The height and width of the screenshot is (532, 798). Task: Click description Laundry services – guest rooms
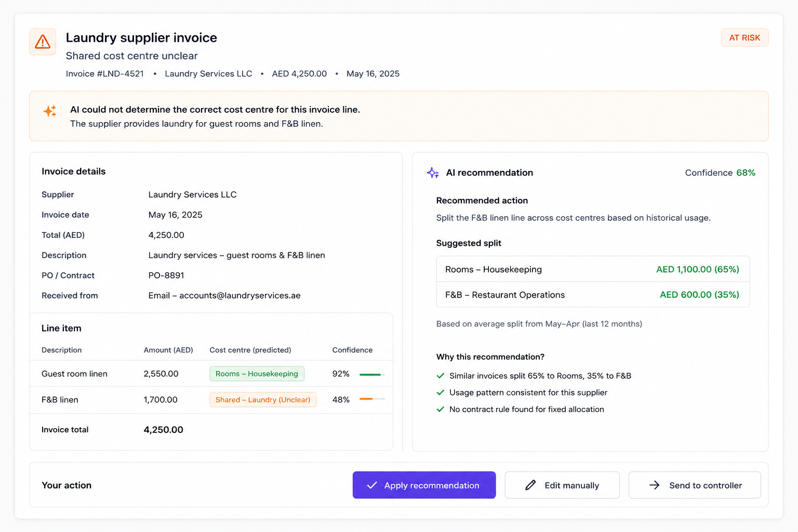click(237, 255)
